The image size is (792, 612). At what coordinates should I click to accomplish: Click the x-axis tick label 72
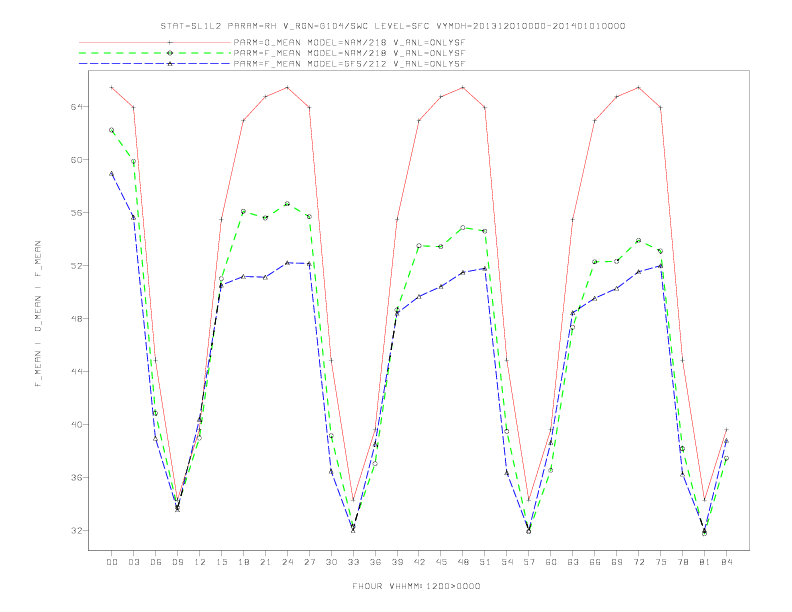coord(638,562)
